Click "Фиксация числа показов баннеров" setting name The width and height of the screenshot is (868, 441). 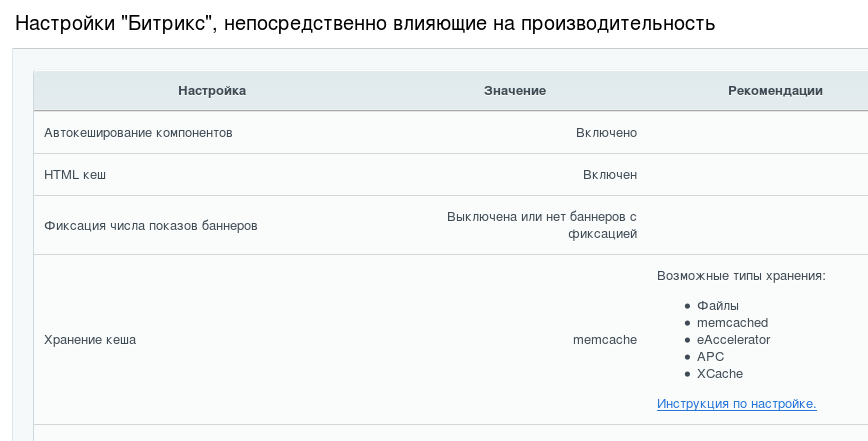(x=151, y=226)
